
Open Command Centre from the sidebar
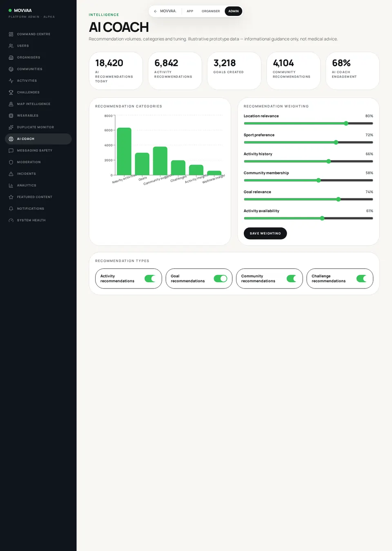[38, 34]
